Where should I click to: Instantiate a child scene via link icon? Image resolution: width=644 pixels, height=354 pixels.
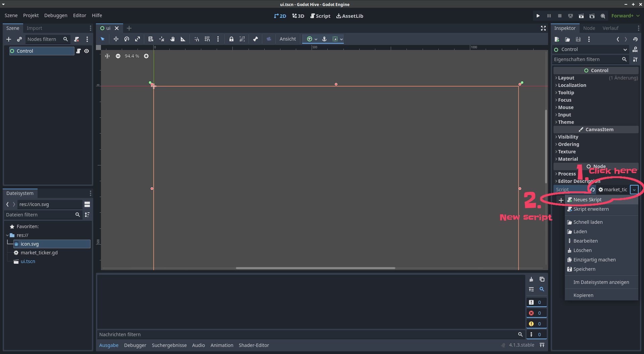click(19, 39)
